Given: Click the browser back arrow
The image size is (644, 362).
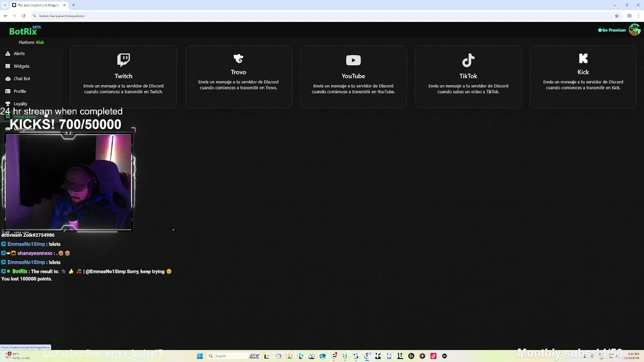Looking at the screenshot, I should click(x=6, y=16).
